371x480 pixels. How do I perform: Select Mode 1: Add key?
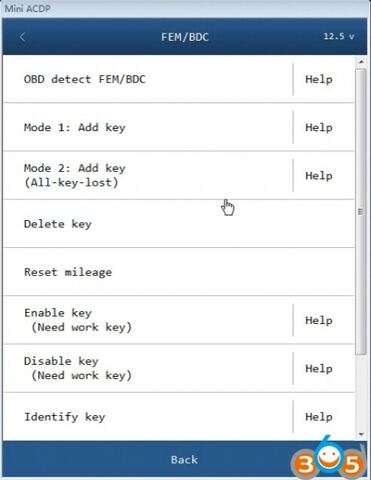pos(148,127)
